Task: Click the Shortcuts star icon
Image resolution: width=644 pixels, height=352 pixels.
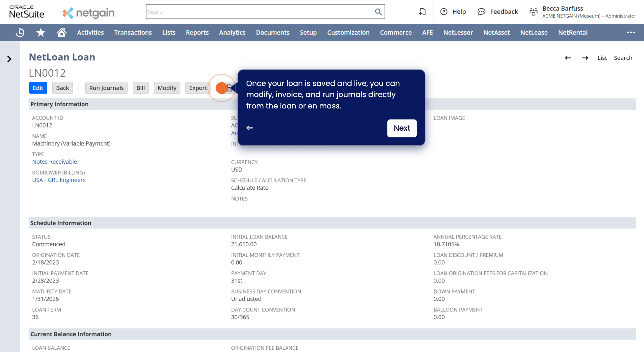Action: (x=41, y=32)
